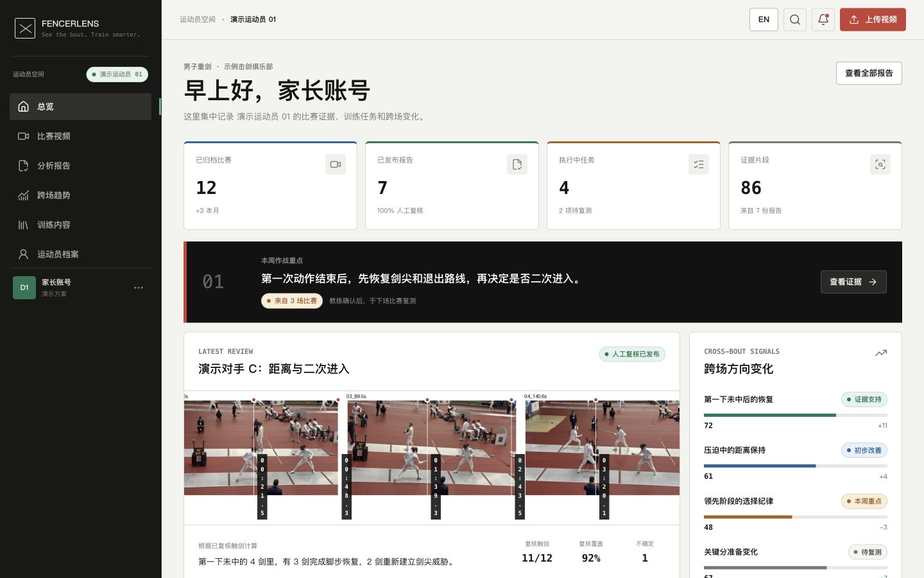Open 分析报告 document icon in sidebar
The height and width of the screenshot is (578, 924).
click(x=24, y=166)
